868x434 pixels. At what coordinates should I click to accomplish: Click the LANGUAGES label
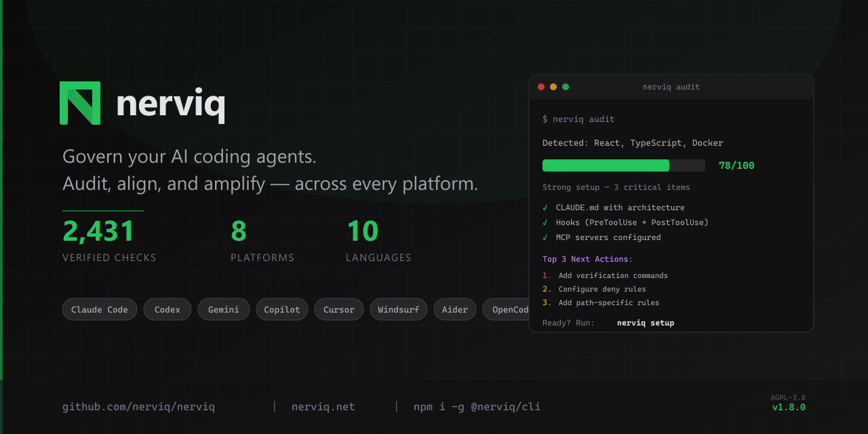(378, 258)
